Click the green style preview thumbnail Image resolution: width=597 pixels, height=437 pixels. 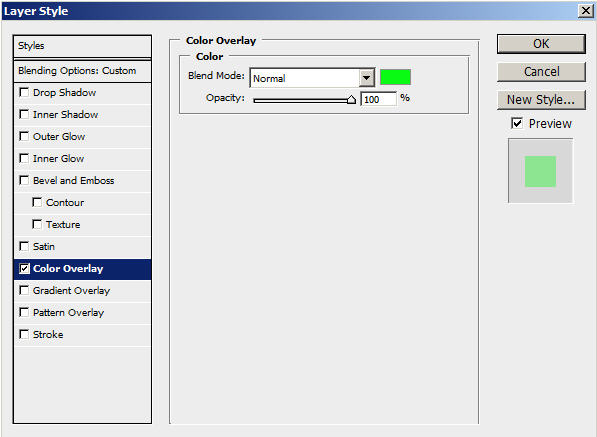click(540, 171)
